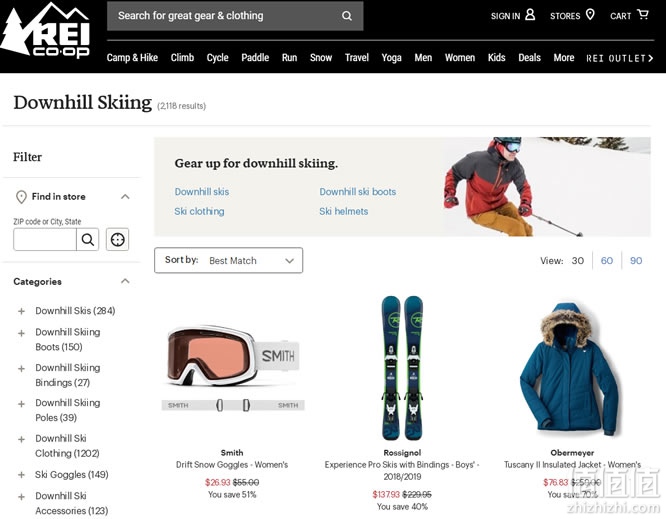Open the Deals menu item
This screenshot has height=519, width=666.
(529, 58)
